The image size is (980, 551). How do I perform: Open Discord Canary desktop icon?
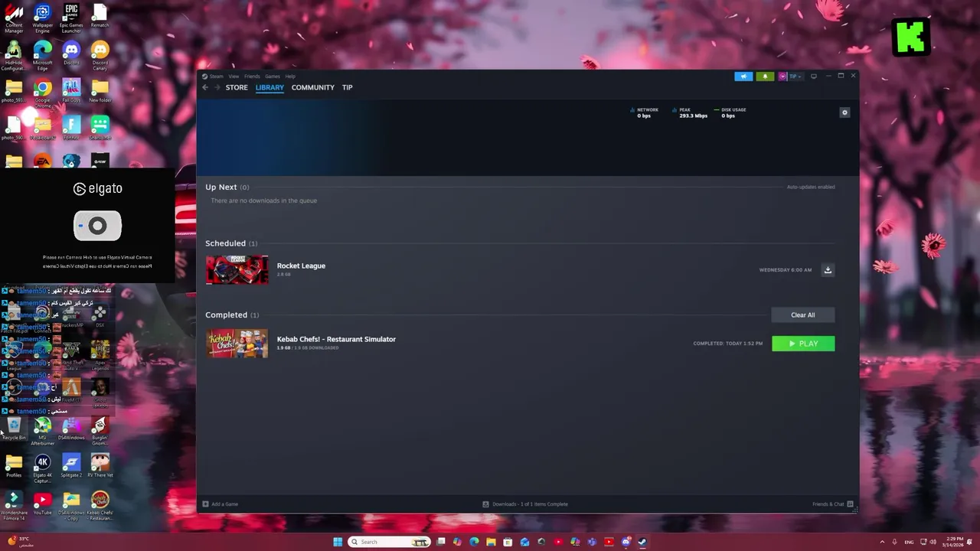pos(100,56)
